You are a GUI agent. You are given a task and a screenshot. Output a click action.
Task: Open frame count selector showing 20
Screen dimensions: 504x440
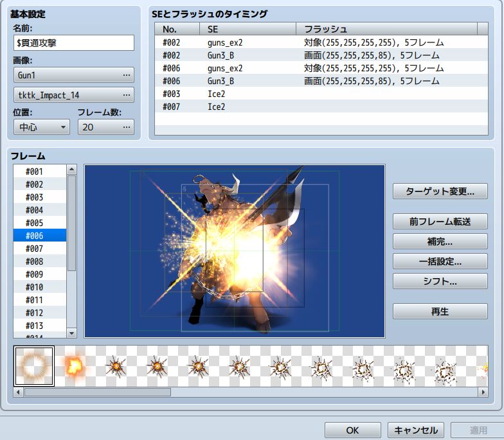(105, 127)
